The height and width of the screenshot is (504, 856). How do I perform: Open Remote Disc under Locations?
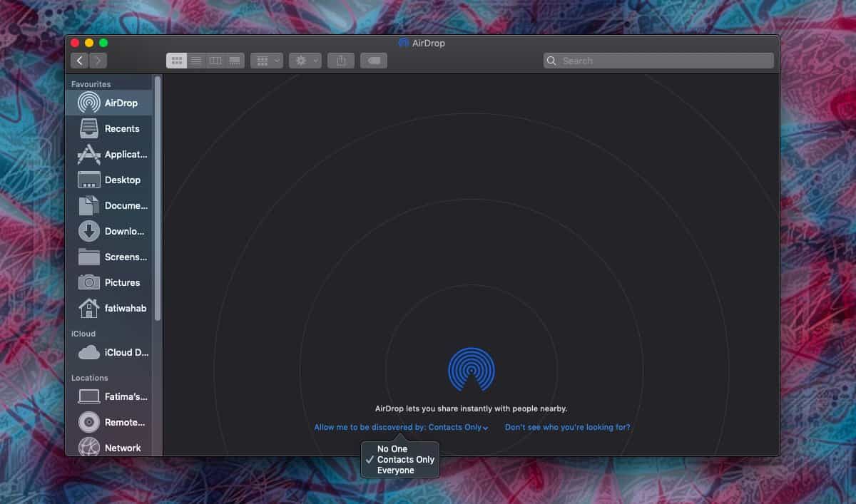click(109, 422)
